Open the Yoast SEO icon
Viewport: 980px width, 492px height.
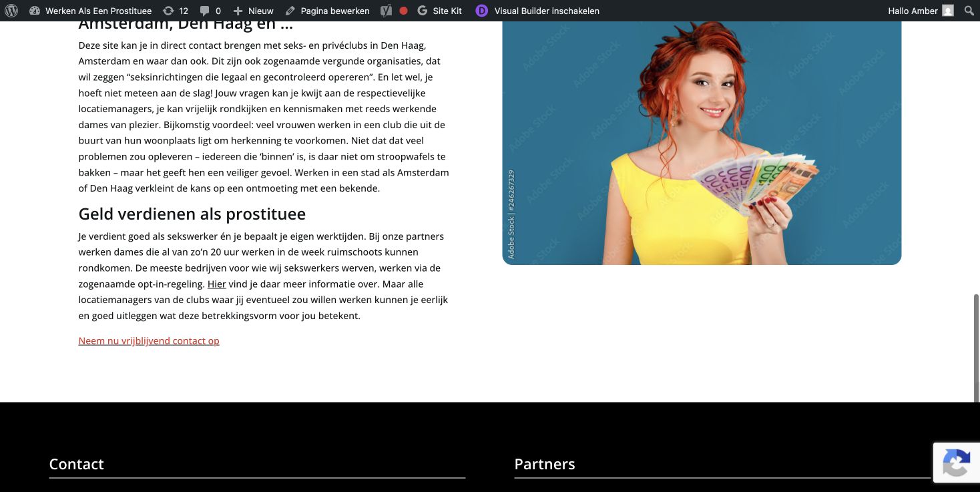pos(386,11)
